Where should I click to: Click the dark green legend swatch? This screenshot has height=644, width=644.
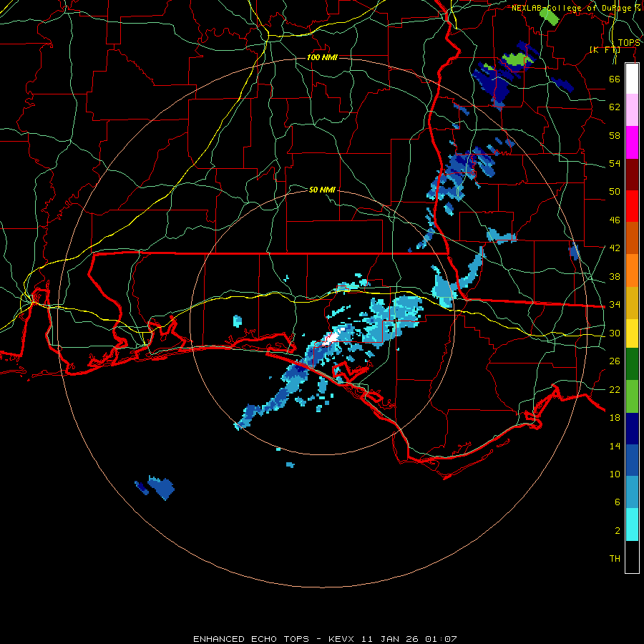click(632, 364)
